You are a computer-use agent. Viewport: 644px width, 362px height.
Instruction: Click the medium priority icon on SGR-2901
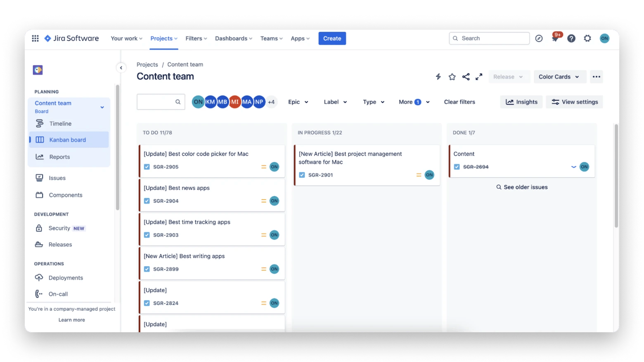point(419,175)
